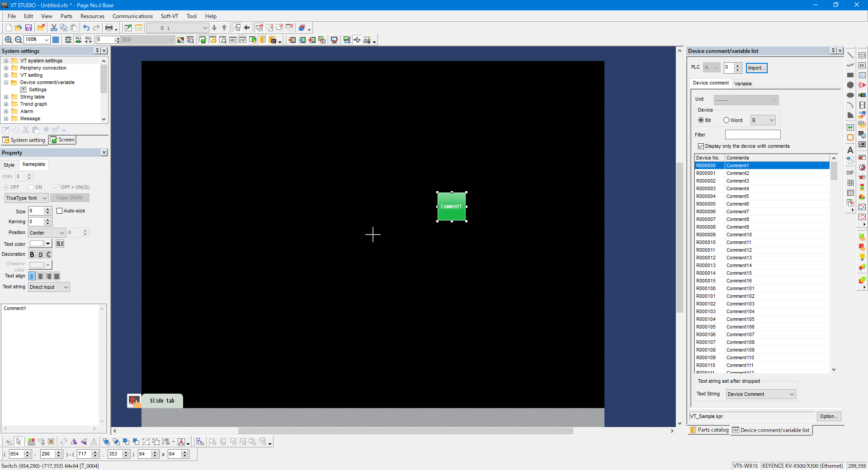Open the Communications menu
This screenshot has width=868, height=470.
pos(132,16)
